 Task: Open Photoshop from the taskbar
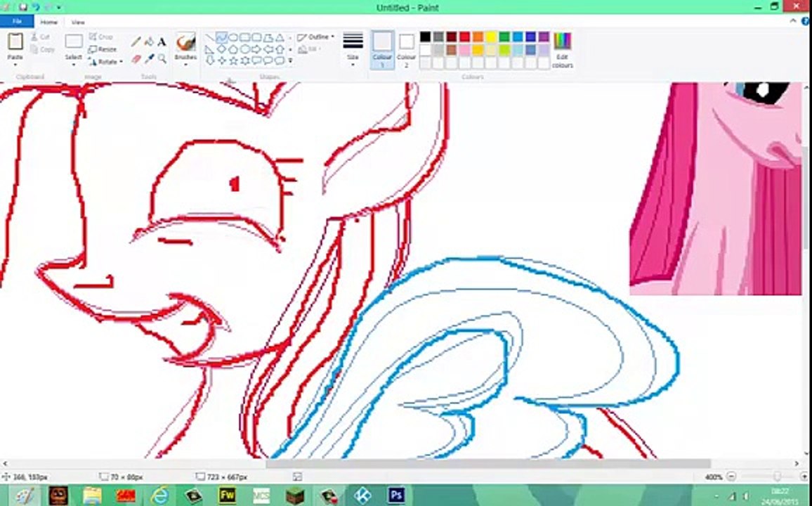tap(396, 495)
